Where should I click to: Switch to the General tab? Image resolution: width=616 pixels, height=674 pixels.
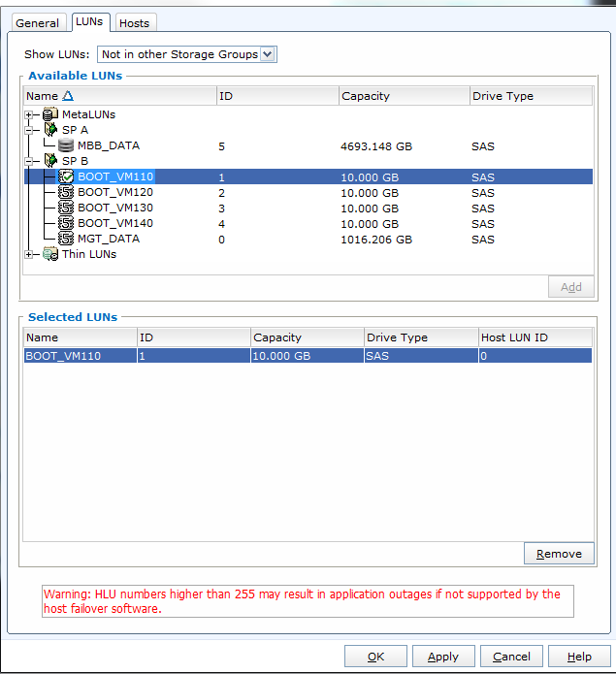point(38,22)
